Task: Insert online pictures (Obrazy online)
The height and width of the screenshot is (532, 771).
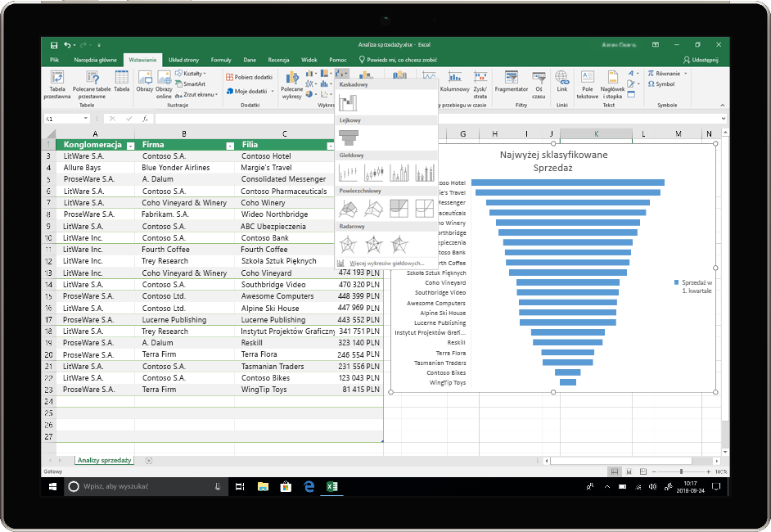Action: click(x=164, y=84)
